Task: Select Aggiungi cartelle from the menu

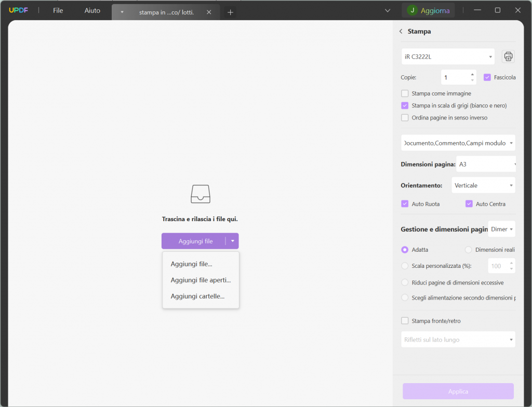Action: click(x=197, y=295)
